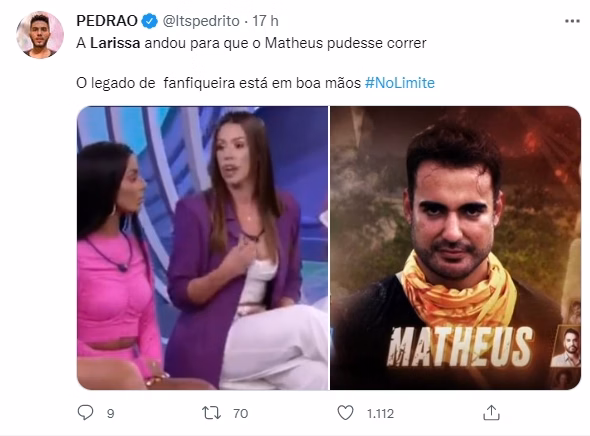Click the small portrait thumbnail beside MATHEUS title
The width and height of the screenshot is (590, 436).
[x=569, y=348]
